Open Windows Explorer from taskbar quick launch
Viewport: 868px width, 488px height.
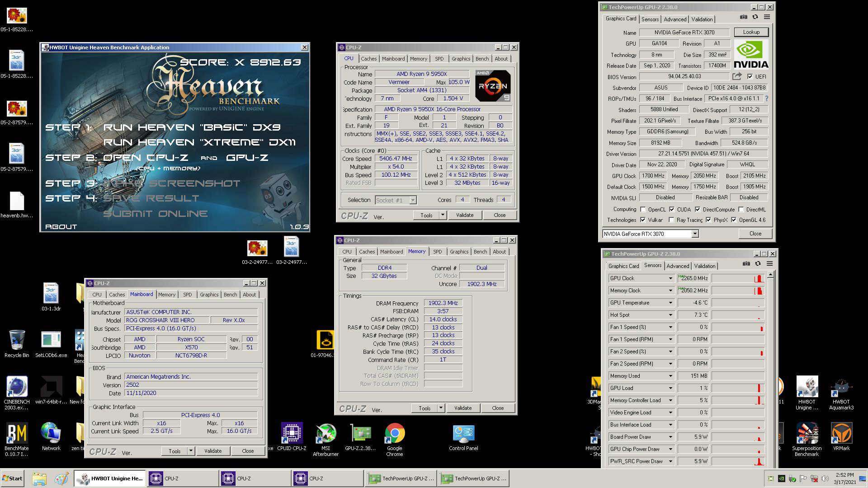39,479
